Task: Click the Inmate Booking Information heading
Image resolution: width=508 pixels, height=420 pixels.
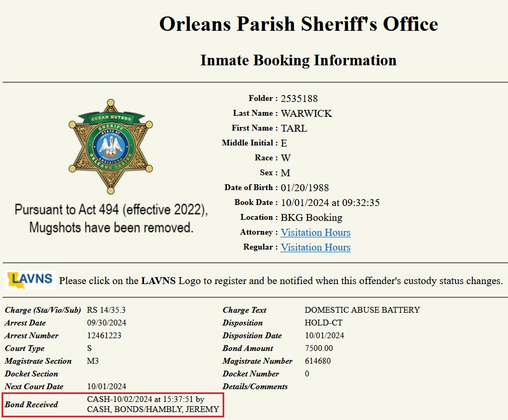Action: point(299,60)
